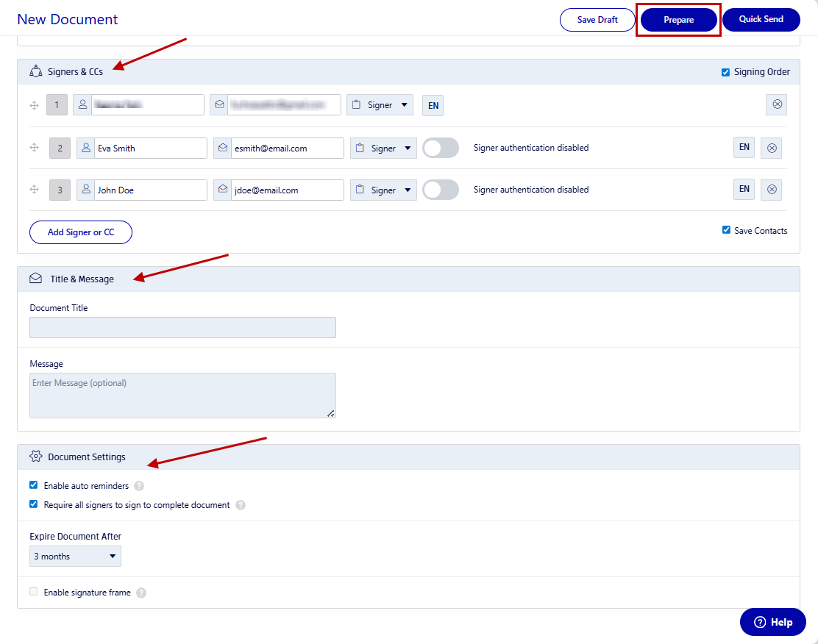Disable the Signing Order checkbox
The width and height of the screenshot is (818, 644).
pos(727,71)
